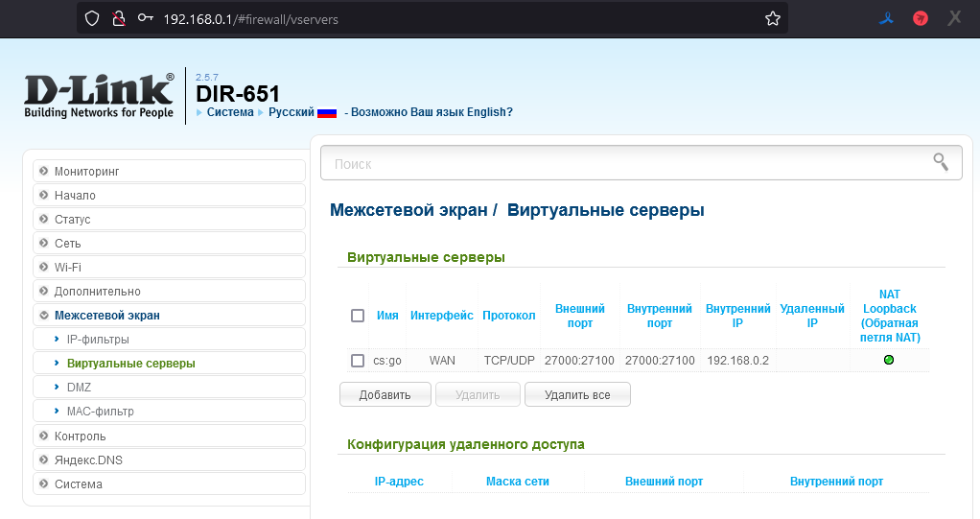Click the cs:go server name cell
The height and width of the screenshot is (519, 980).
pyautogui.click(x=386, y=360)
